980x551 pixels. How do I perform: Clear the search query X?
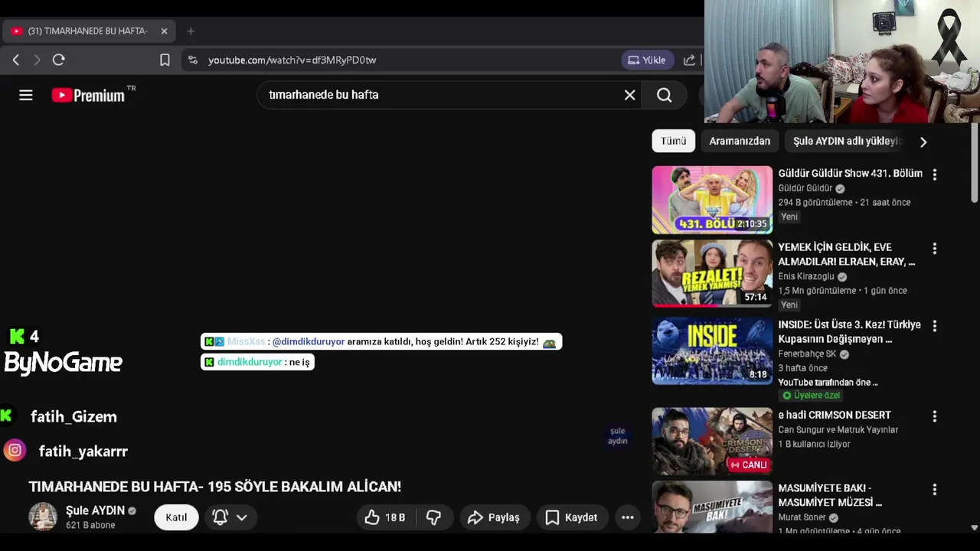[x=629, y=95]
